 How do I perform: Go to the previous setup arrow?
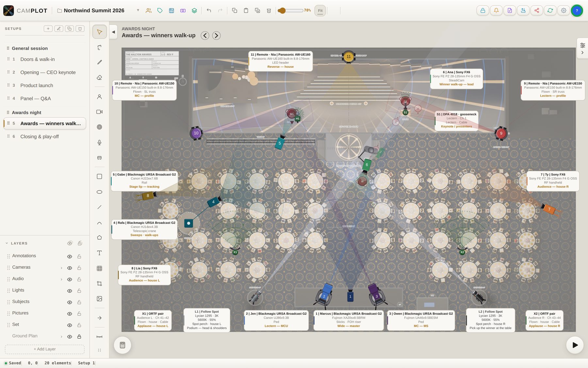[205, 35]
